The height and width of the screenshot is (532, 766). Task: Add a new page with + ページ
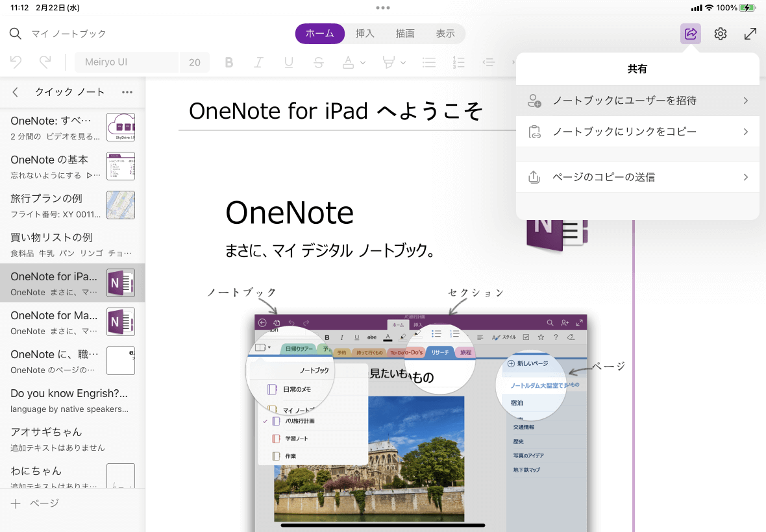[x=35, y=503]
